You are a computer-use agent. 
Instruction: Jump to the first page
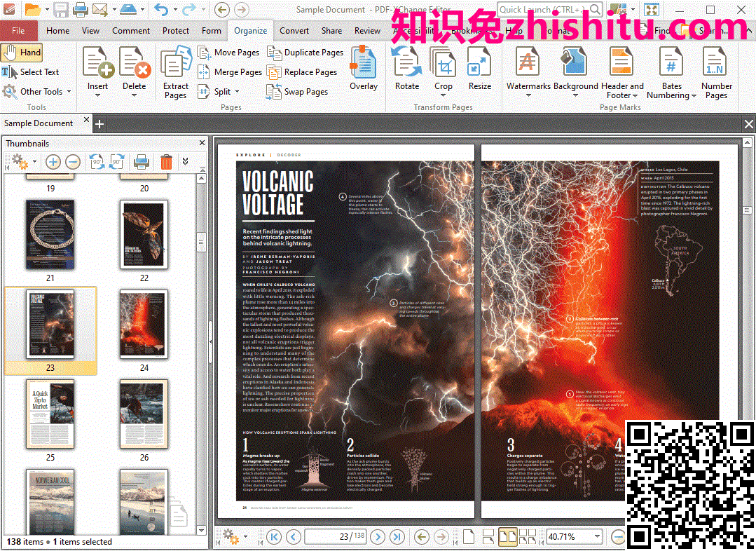tap(274, 536)
